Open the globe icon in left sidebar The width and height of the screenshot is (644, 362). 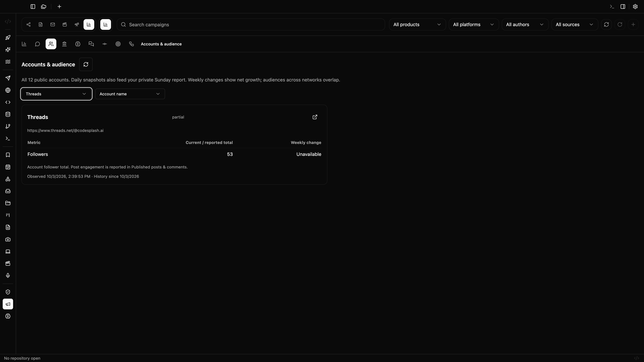pos(8,90)
